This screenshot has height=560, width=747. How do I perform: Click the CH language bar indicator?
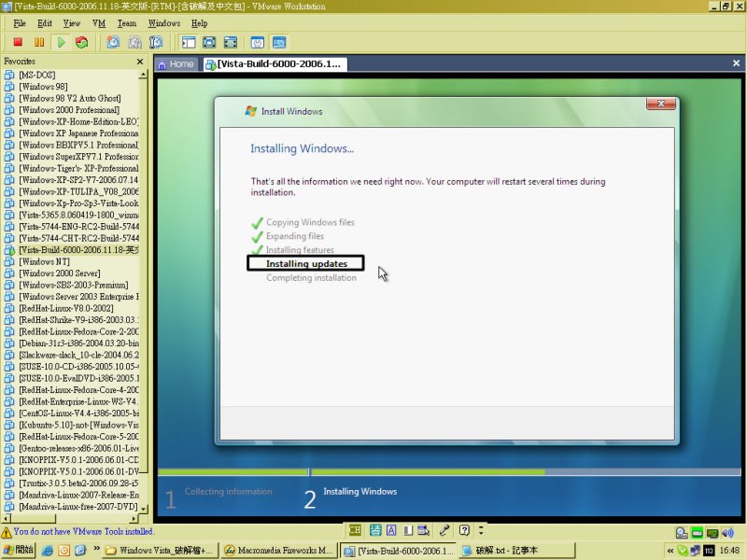click(355, 530)
